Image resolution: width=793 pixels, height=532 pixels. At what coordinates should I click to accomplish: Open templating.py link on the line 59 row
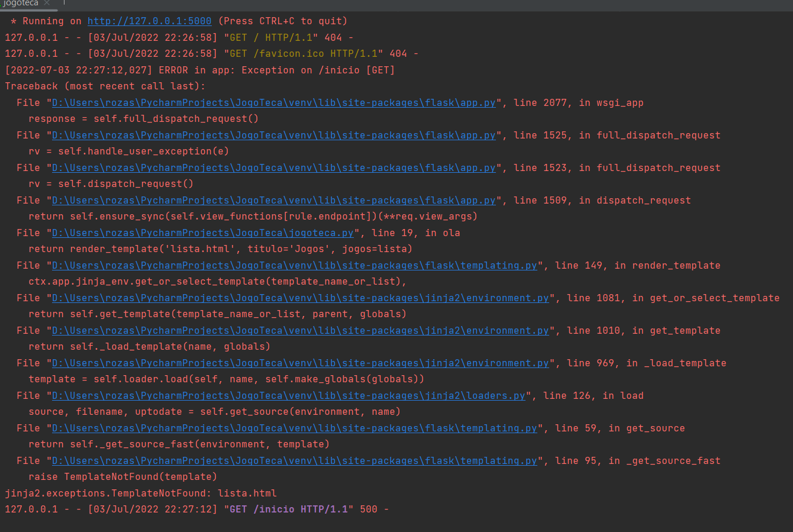click(x=295, y=428)
